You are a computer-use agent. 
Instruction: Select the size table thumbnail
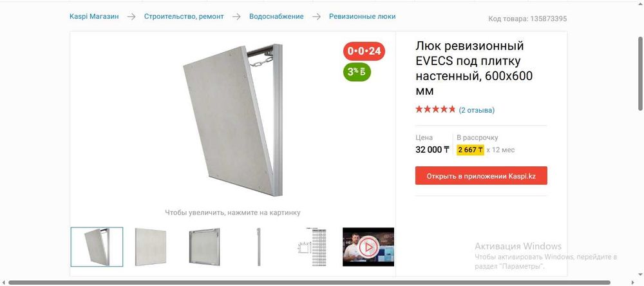click(x=313, y=247)
